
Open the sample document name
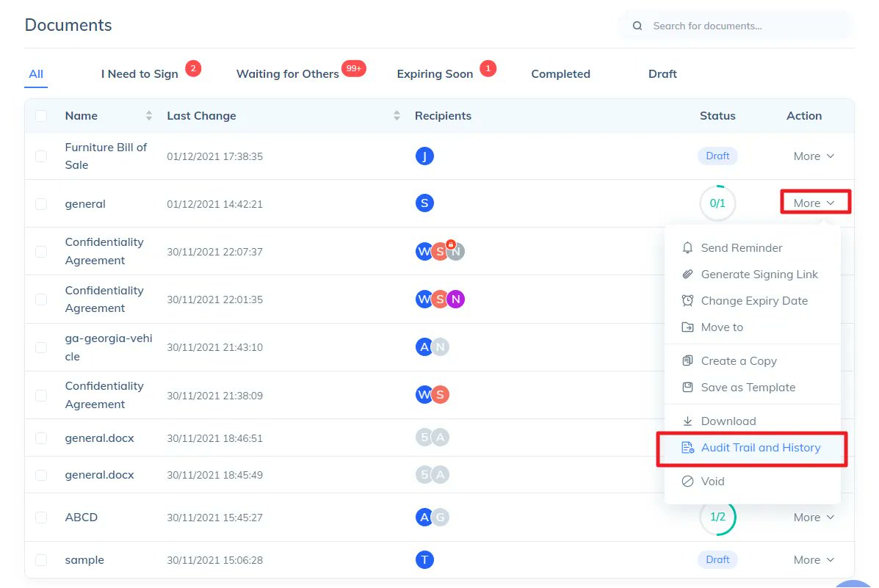[84, 560]
